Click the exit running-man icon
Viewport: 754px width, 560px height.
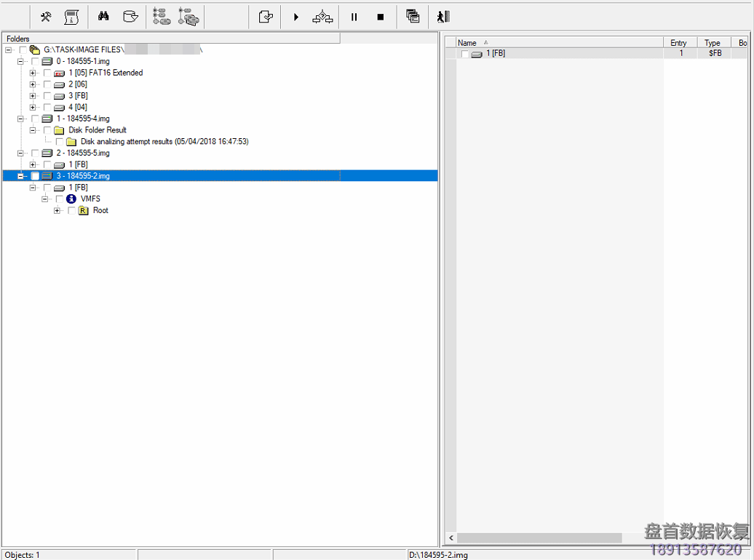point(443,17)
